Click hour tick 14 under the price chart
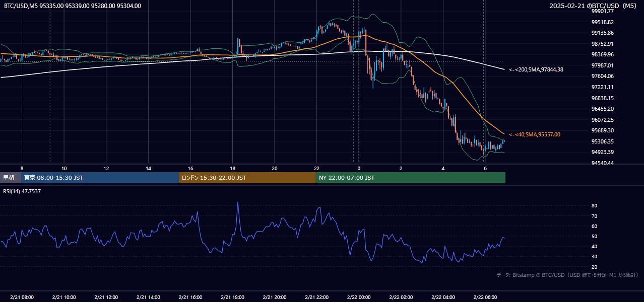Viewport: 644px width, 302px height. tap(148, 168)
